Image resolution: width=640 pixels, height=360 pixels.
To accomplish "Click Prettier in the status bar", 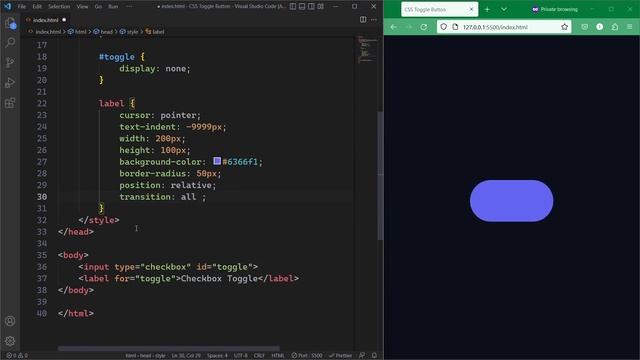I will pos(340,356).
